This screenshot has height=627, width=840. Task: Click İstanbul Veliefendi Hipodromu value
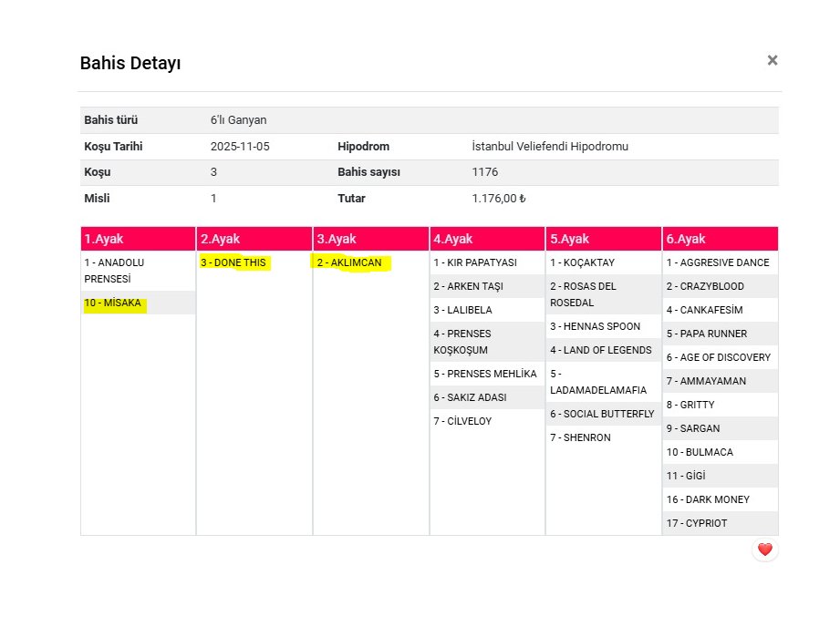550,146
